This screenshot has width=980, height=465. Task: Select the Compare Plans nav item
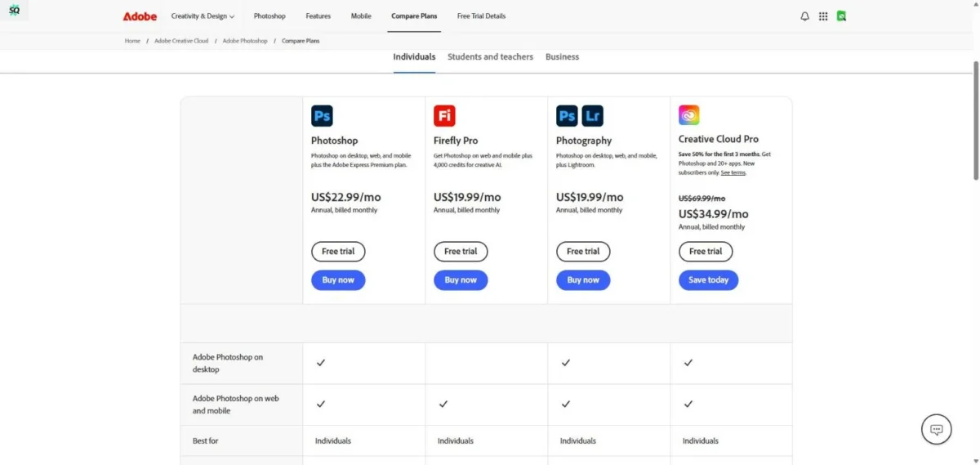[x=414, y=16]
